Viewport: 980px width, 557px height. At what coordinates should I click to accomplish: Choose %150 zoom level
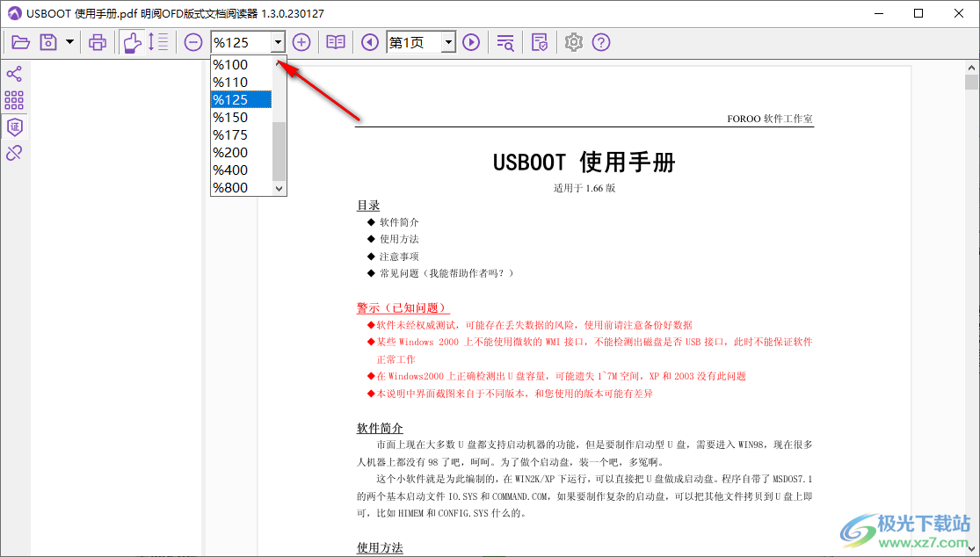pyautogui.click(x=241, y=118)
